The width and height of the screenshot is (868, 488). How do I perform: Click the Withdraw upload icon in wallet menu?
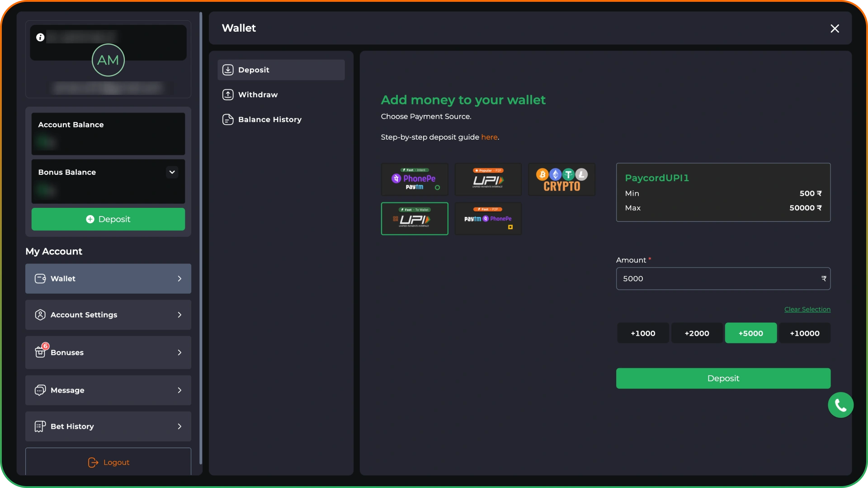click(228, 95)
